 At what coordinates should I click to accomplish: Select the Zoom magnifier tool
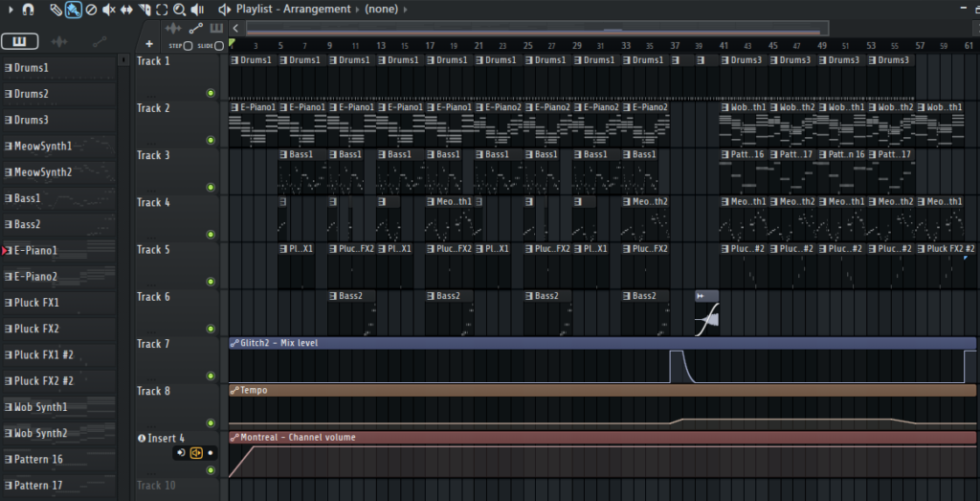click(x=179, y=10)
